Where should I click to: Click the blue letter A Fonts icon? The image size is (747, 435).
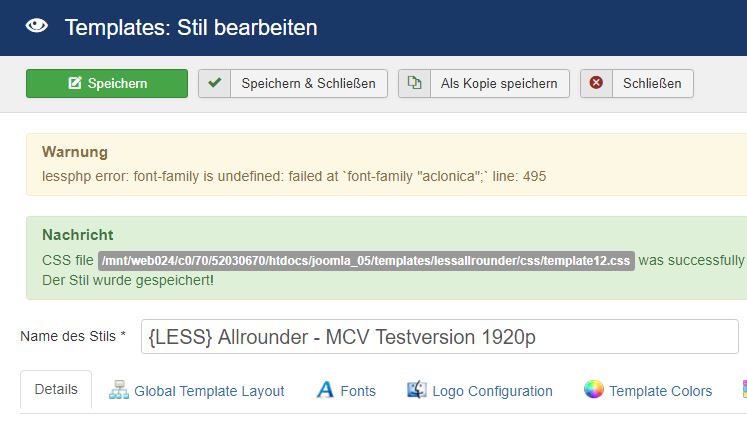tap(325, 390)
